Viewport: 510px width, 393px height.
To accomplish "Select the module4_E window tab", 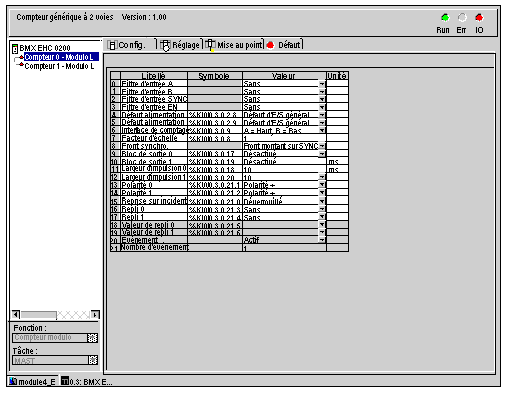I will 33,382.
